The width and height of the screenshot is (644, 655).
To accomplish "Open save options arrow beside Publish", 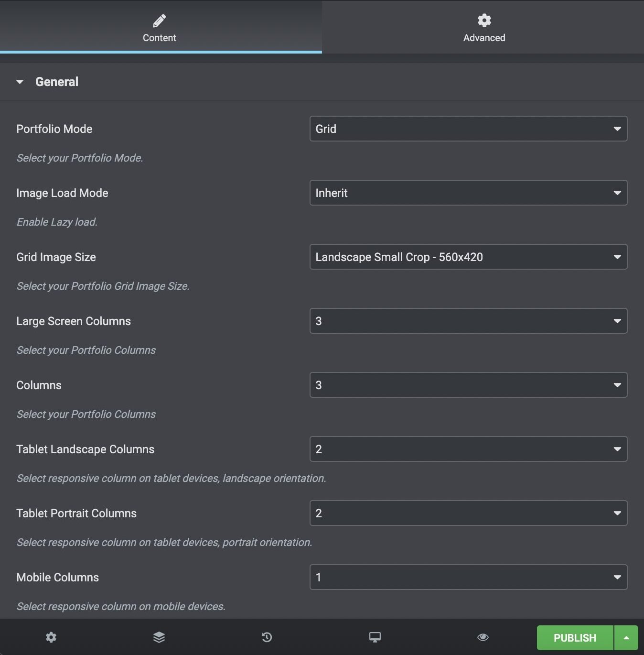I will (x=626, y=638).
